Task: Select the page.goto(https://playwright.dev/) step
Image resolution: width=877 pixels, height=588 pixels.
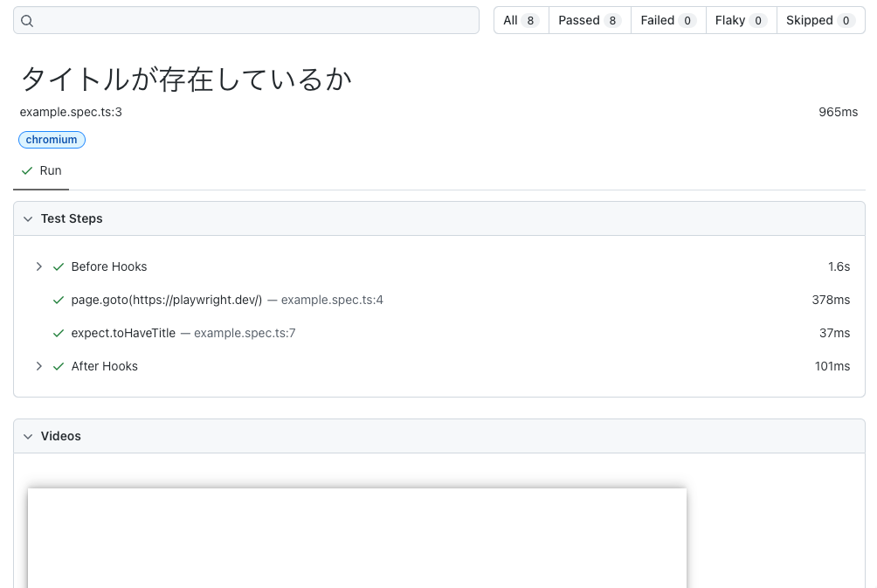Action: (167, 300)
